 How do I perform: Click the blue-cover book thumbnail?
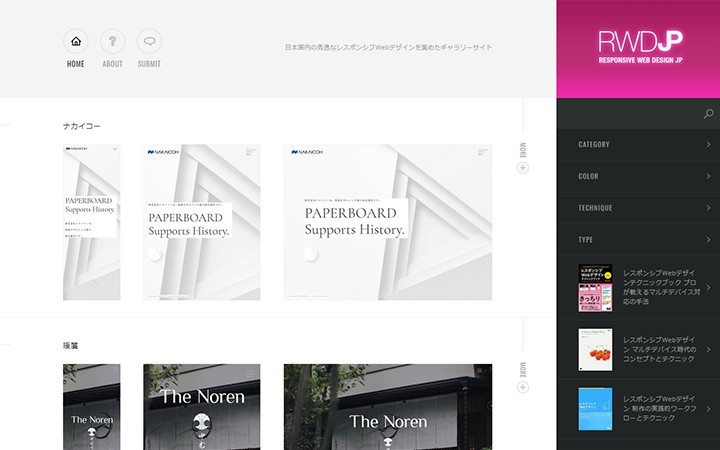(595, 409)
